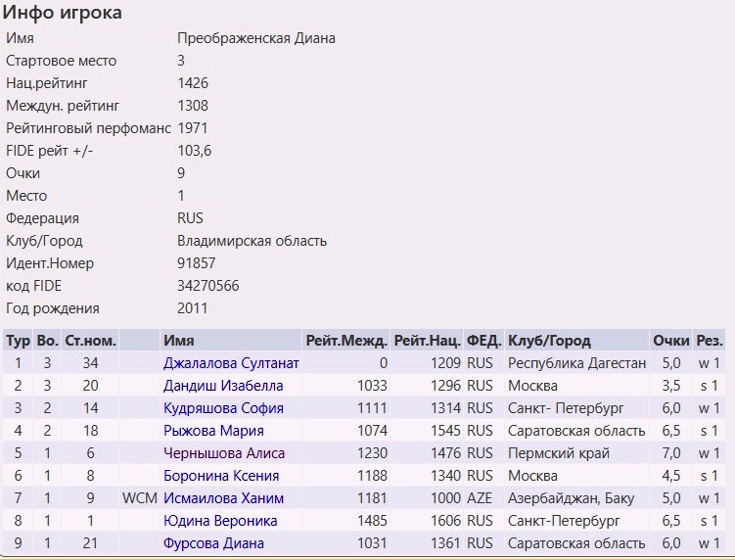Click the FIDE rating change 103,6
735x560 pixels.
194,151
